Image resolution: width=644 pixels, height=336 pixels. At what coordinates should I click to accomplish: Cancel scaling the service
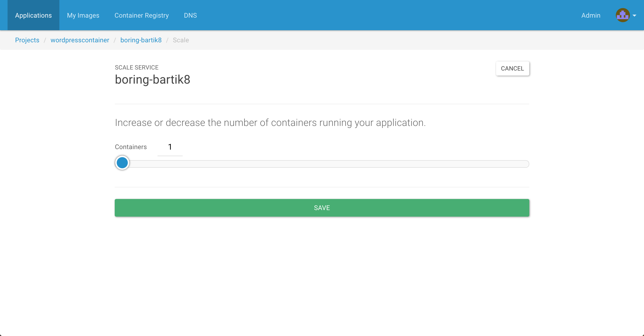tap(512, 69)
